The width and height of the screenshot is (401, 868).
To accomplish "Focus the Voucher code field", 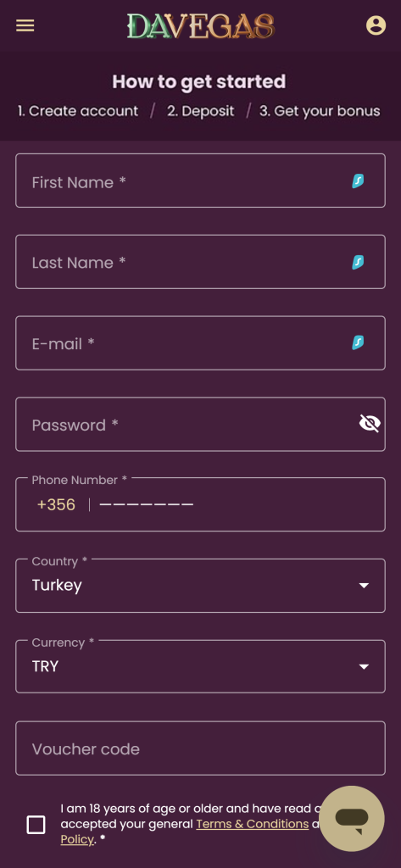I will [x=200, y=748].
